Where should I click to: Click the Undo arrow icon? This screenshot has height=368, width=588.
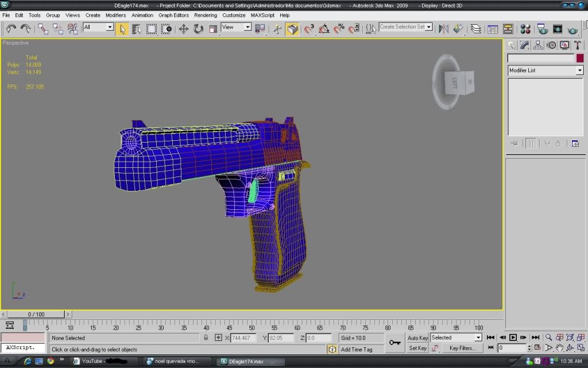(x=11, y=28)
